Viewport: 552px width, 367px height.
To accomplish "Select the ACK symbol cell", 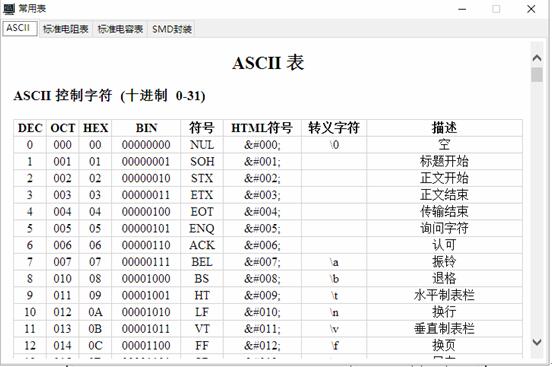I will coord(202,245).
